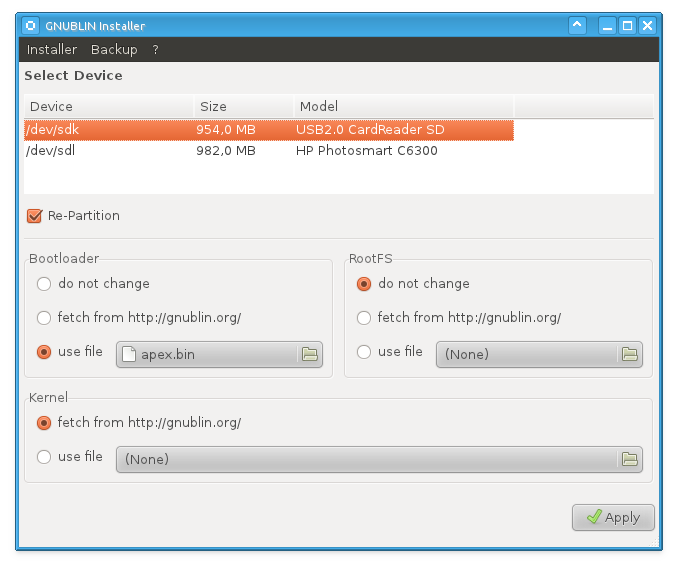Click the 954,0 MB size cell
The image size is (678, 569).
coord(226,130)
